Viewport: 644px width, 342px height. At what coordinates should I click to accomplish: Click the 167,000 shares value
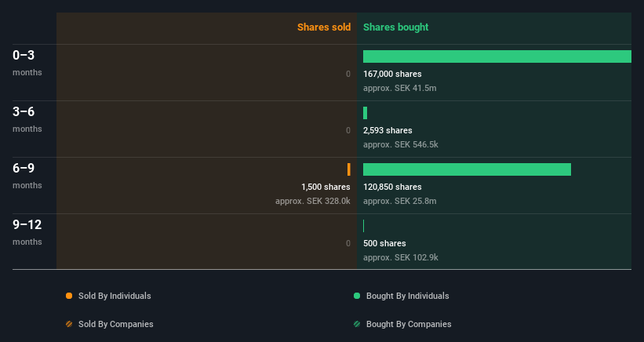coord(392,74)
